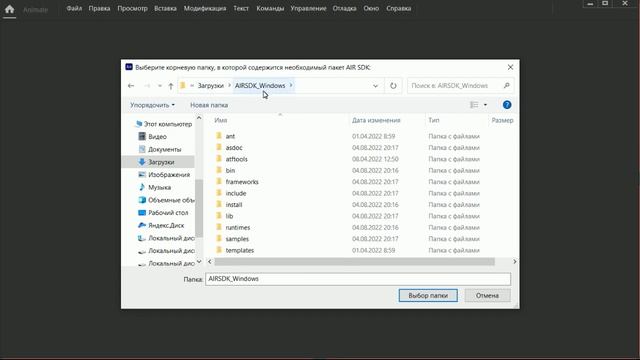Image resolution: width=640 pixels, height=360 pixels.
Task: Select Объемные объекты in navigation pane
Action: pos(166,200)
